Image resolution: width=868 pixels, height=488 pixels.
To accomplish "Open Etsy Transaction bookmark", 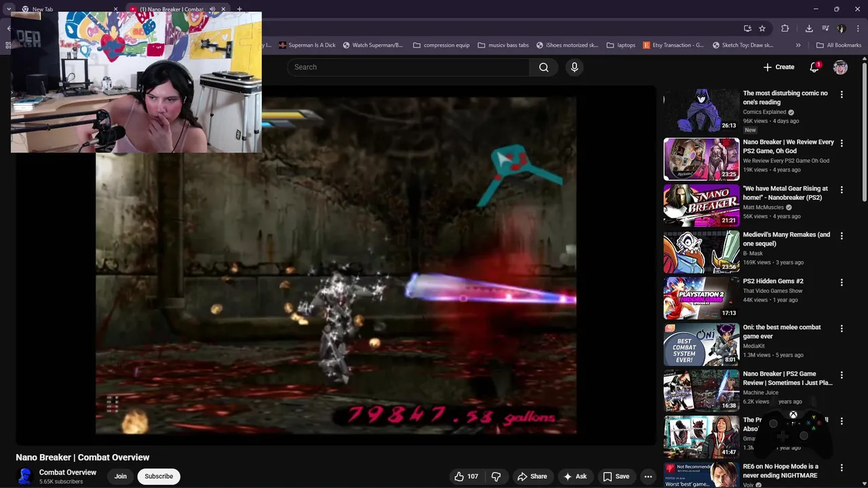I will [x=673, y=45].
